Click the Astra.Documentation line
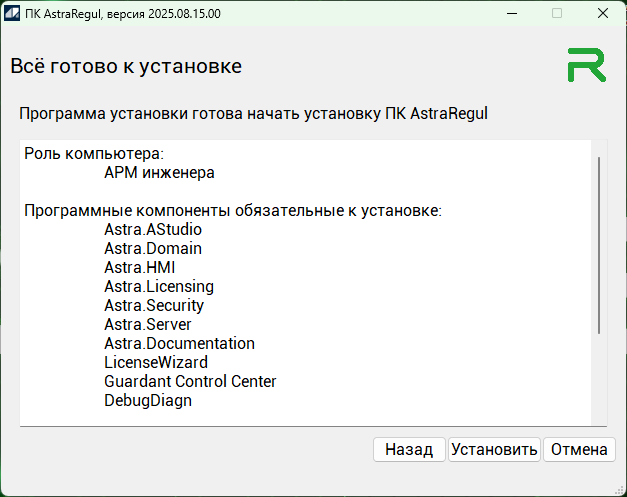Screen dimensions: 627x497 pyautogui.click(x=179, y=343)
